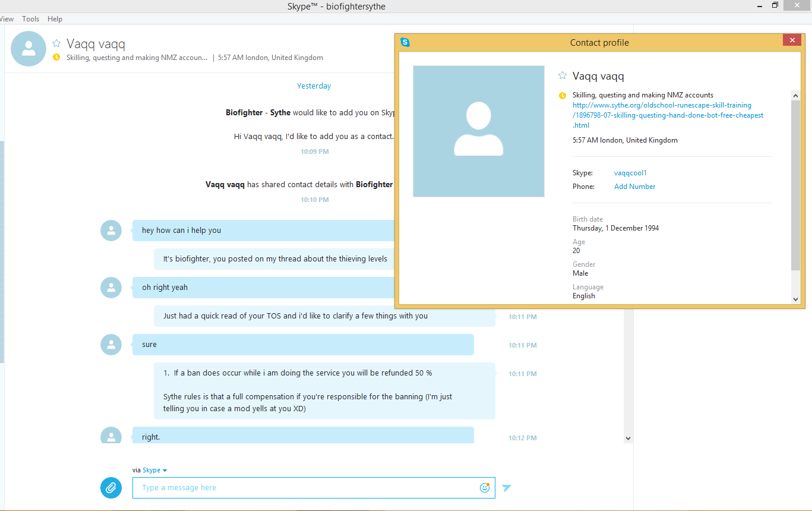Click 'Vaqq vaqq' name in chat header
The image size is (812, 511).
coord(96,44)
